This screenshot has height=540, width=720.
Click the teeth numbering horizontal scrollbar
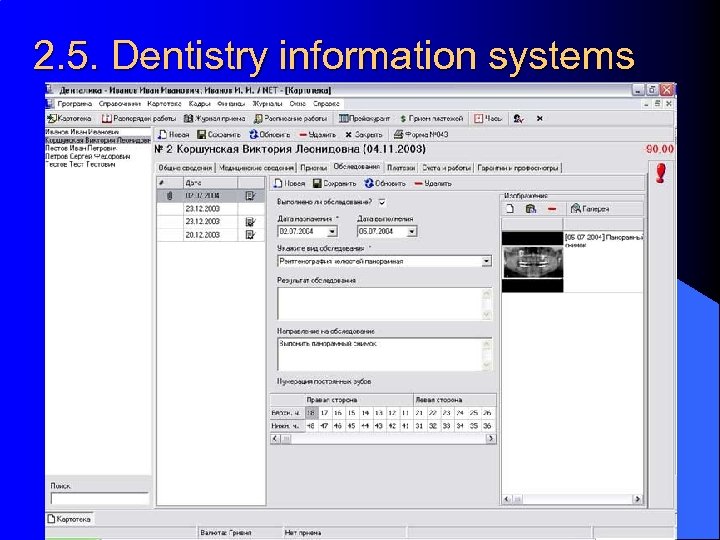tap(382, 440)
